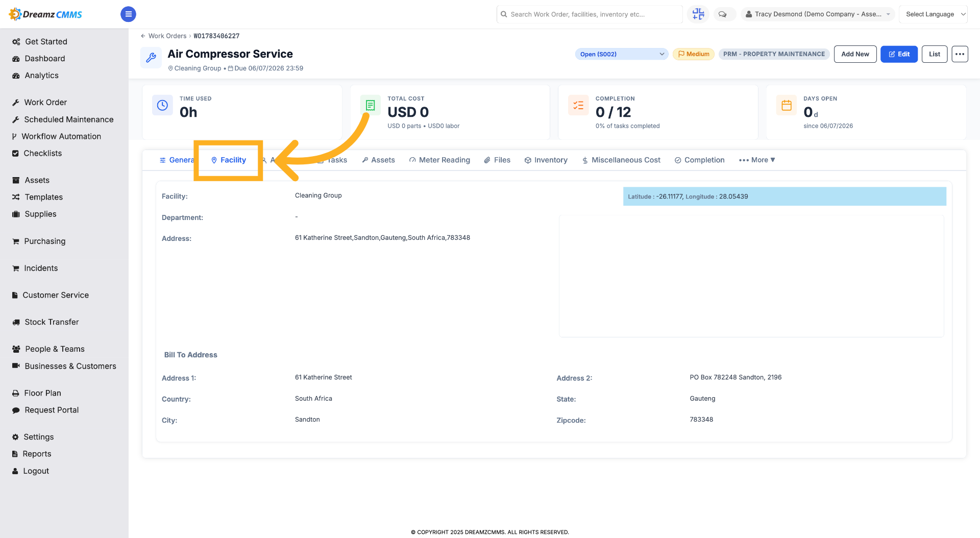980x538 pixels.
Task: Click the quick-add grid icon near search
Action: point(698,14)
